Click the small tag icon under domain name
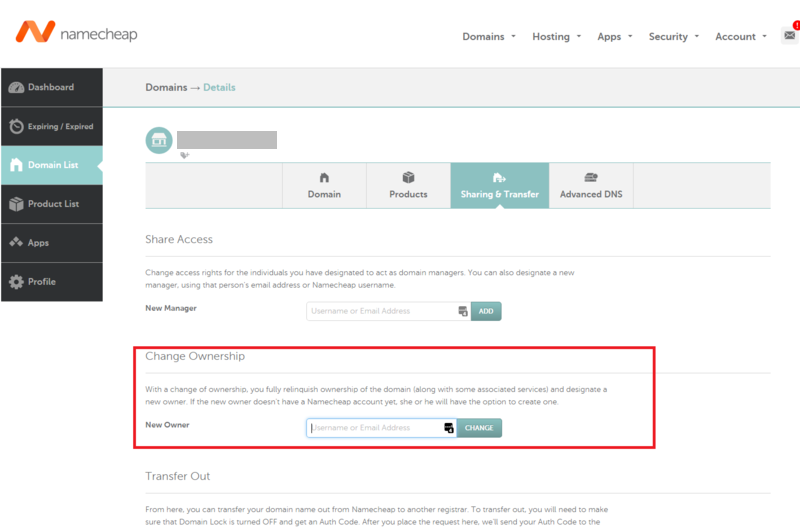The height and width of the screenshot is (529, 800). [x=184, y=155]
